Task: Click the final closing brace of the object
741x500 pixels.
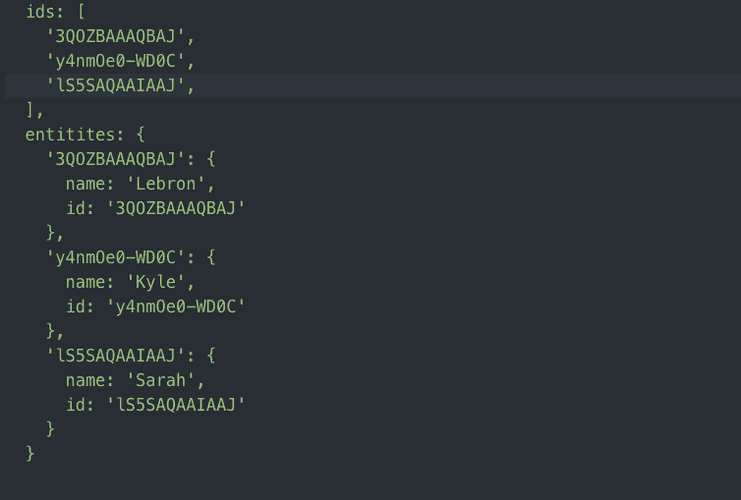Action: click(x=30, y=454)
